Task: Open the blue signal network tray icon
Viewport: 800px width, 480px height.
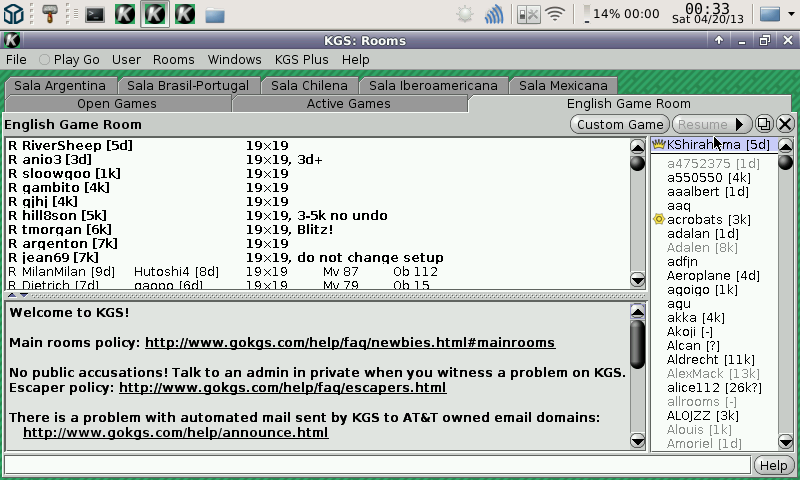Action: click(x=493, y=14)
